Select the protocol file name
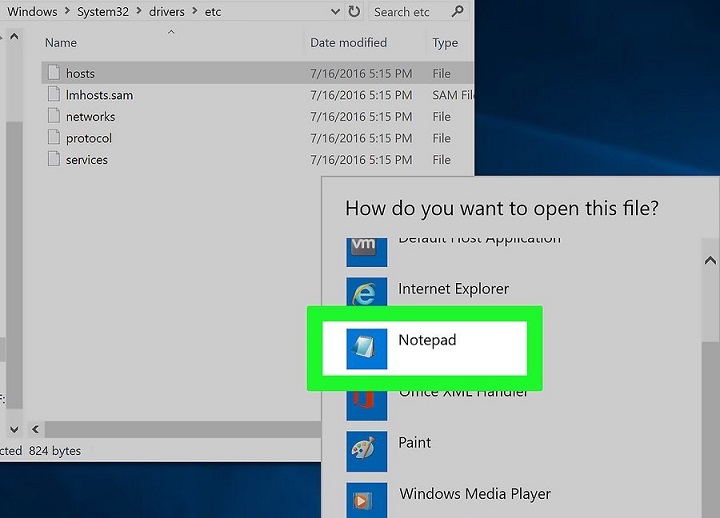This screenshot has width=720, height=518. [x=89, y=138]
